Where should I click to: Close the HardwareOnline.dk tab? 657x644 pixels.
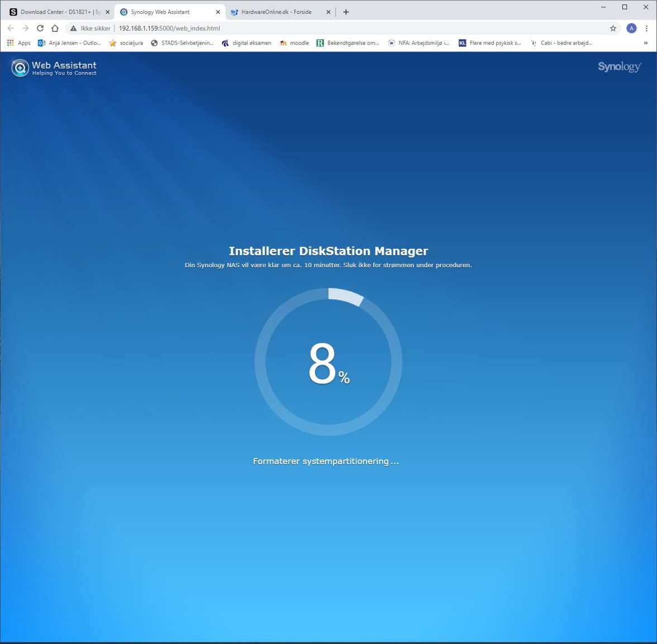pos(328,12)
